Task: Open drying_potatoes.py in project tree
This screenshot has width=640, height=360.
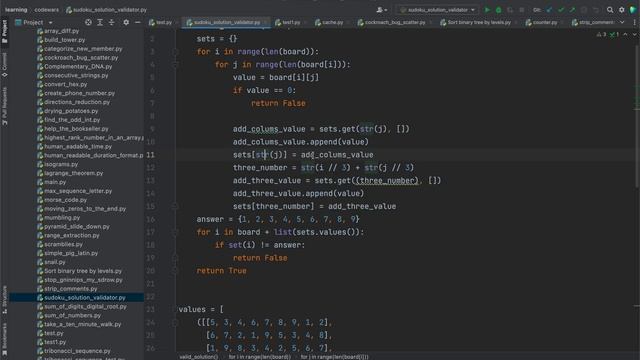Action: (71, 111)
